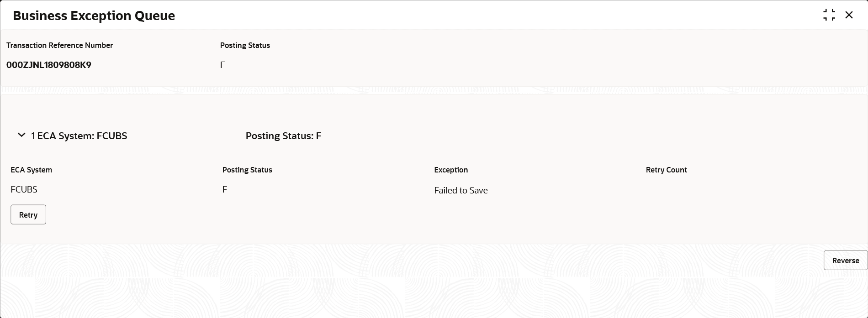This screenshot has height=318, width=868.
Task: Select the FCUBS value under ECA System
Action: point(24,189)
